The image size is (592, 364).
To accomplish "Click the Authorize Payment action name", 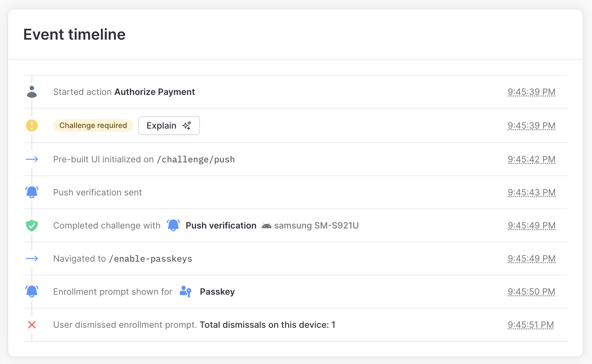I will click(155, 92).
